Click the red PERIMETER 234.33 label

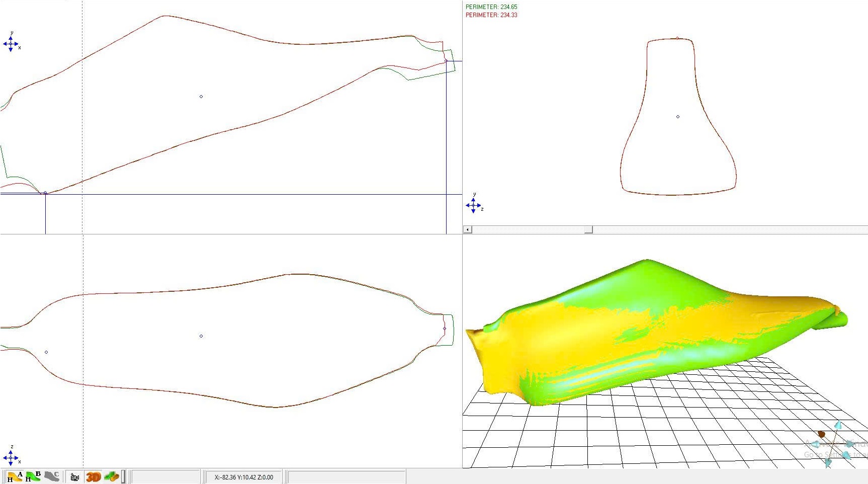[x=491, y=15]
